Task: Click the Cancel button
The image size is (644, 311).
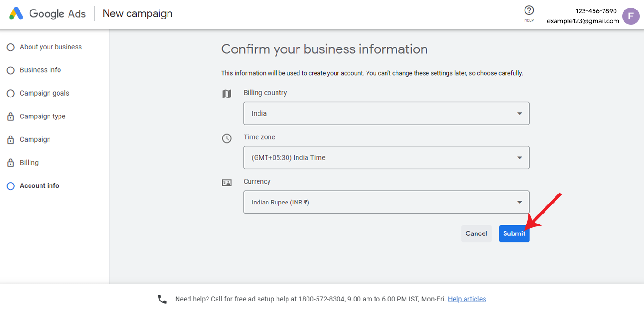Action: [x=476, y=233]
